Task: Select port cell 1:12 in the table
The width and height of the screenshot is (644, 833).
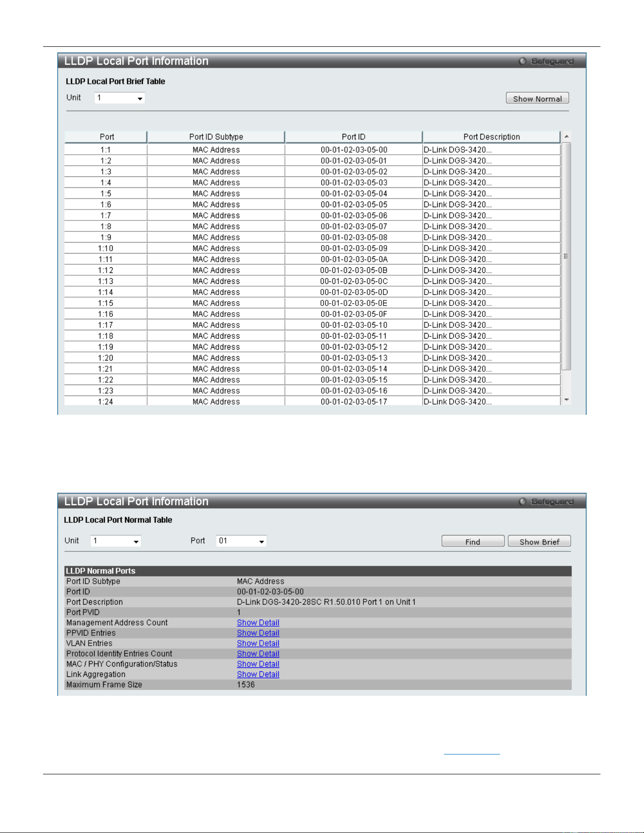Action: point(106,270)
